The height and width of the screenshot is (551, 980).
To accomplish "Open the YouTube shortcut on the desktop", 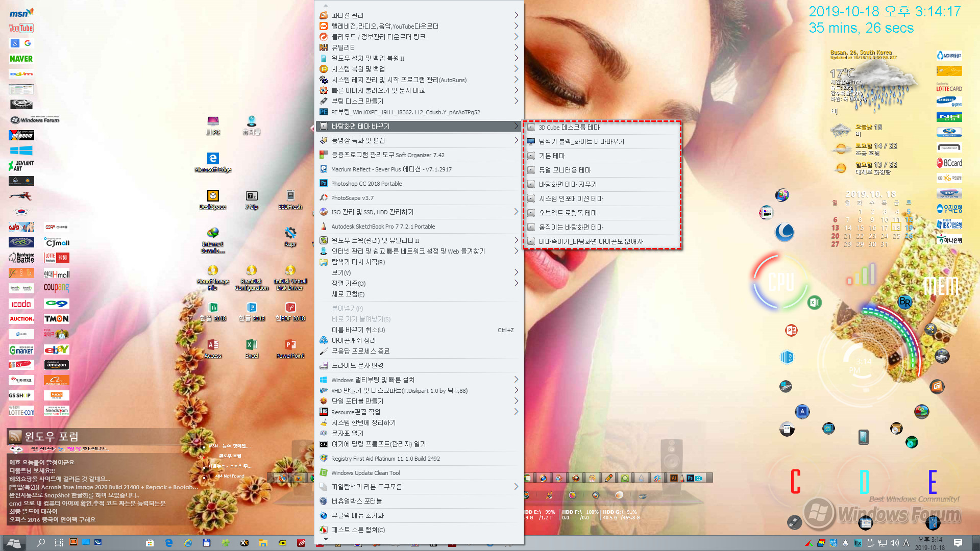I will point(21,28).
